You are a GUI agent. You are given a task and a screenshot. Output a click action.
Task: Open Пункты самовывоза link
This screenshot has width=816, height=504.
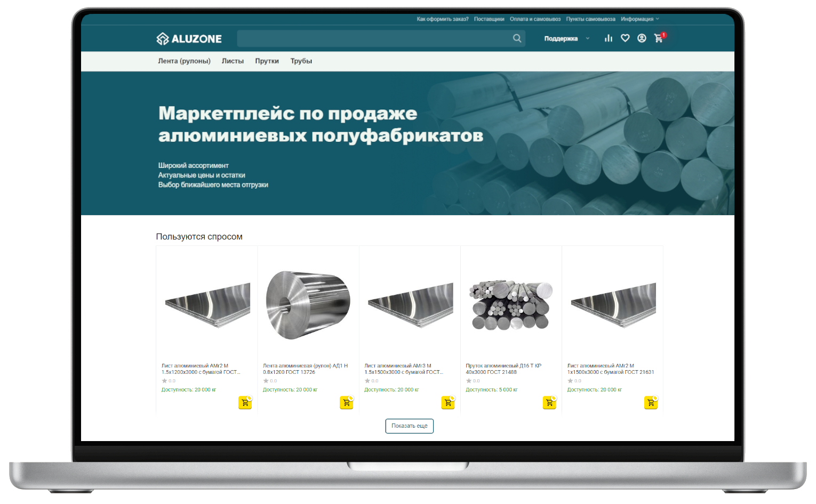pos(590,19)
